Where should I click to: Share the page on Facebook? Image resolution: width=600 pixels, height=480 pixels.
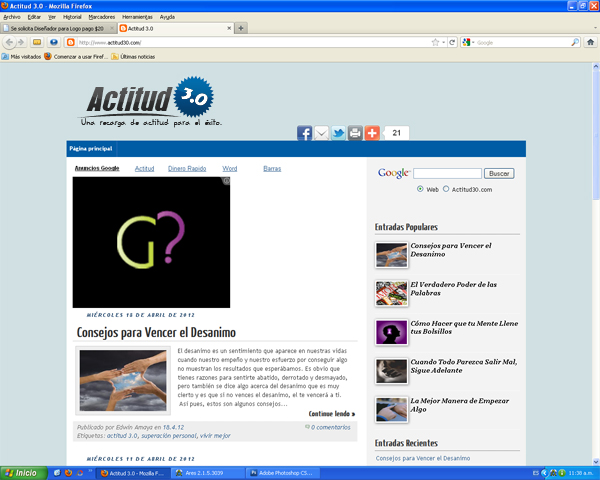[x=304, y=133]
